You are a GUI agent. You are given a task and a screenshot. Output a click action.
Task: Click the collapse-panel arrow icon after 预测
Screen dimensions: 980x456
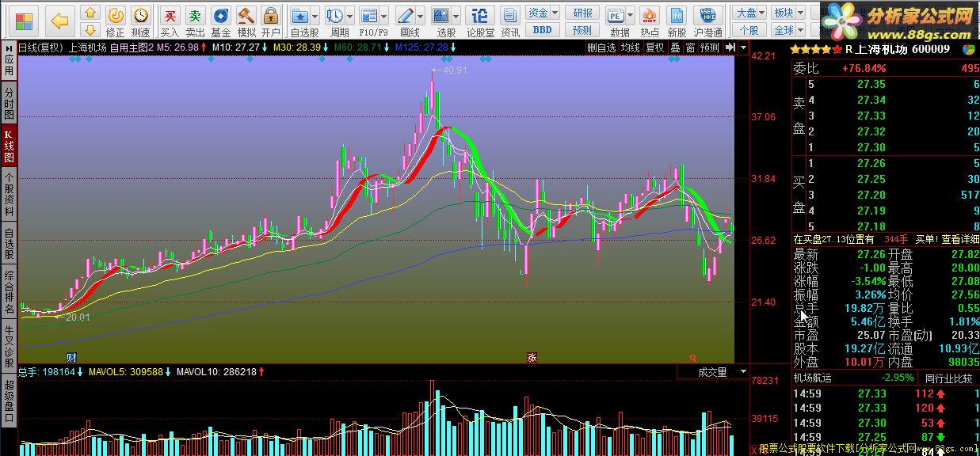point(730,47)
